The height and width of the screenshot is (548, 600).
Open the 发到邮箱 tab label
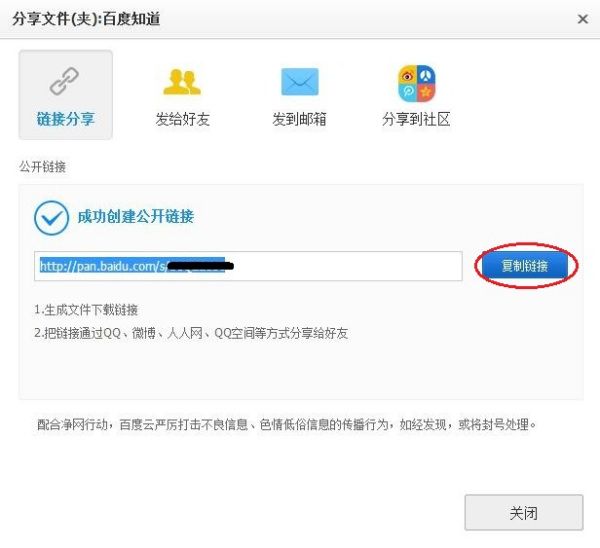point(299,119)
